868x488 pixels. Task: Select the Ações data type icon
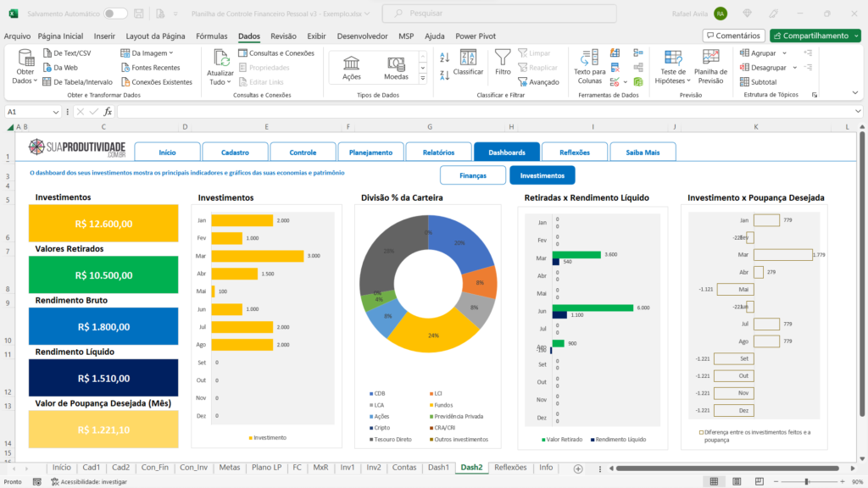(351, 66)
